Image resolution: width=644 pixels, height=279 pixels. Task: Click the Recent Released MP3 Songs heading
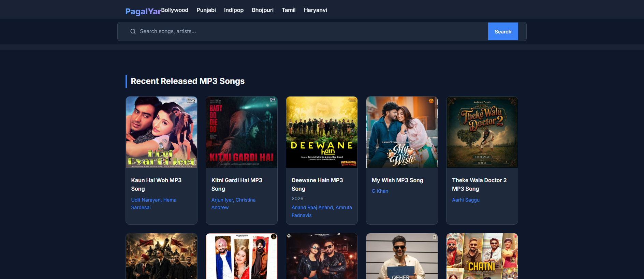188,81
